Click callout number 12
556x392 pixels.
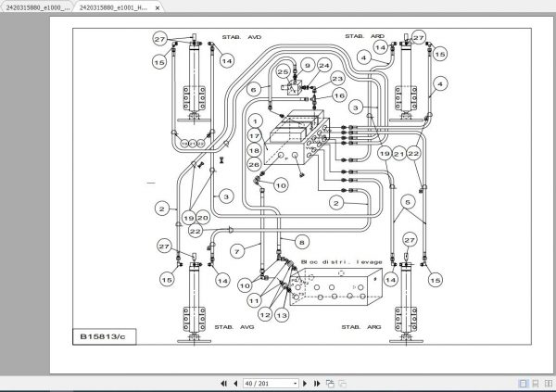[265, 315]
